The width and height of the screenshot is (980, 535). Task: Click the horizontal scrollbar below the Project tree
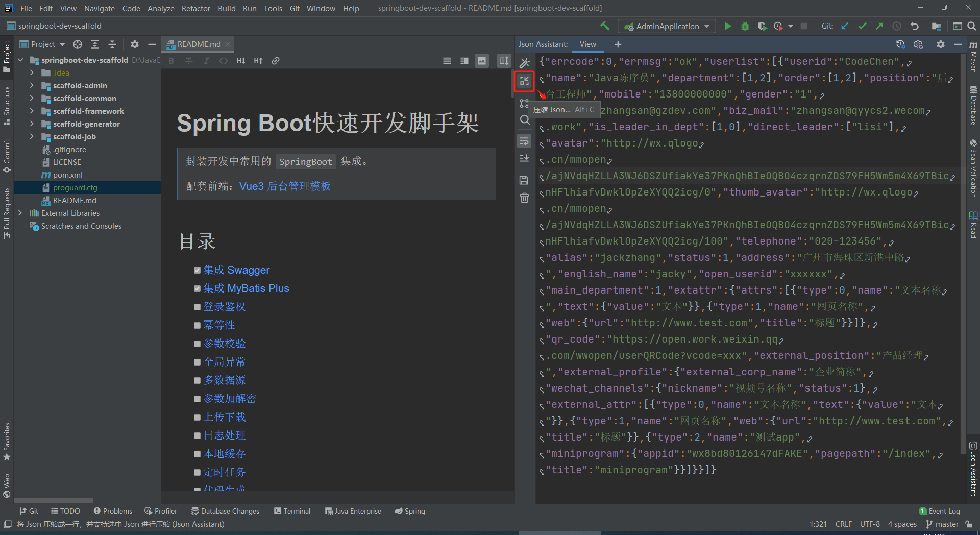(x=54, y=500)
